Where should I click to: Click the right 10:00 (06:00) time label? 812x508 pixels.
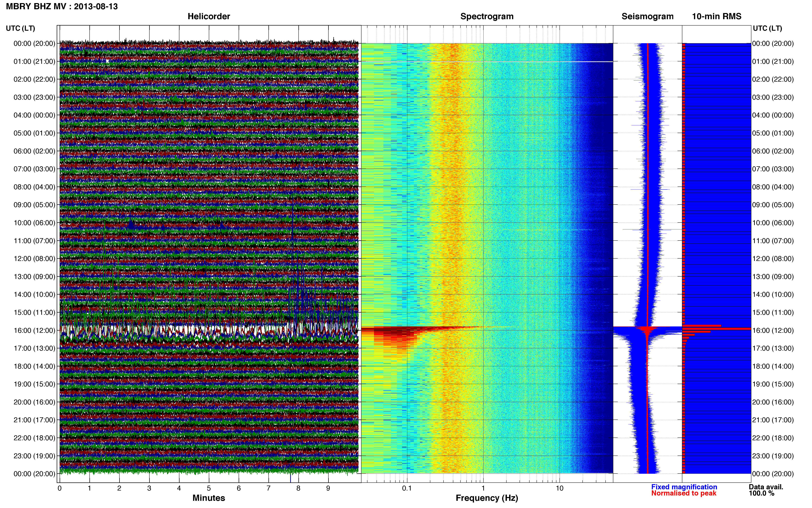point(773,223)
